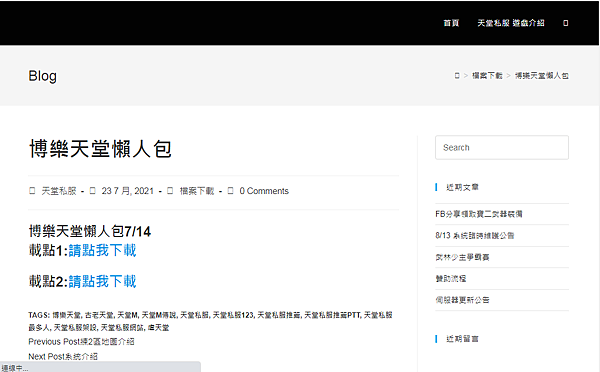The height and width of the screenshot is (372, 600).
Task: Go to the Next Post 系統介紹 link
Action: click(x=63, y=356)
